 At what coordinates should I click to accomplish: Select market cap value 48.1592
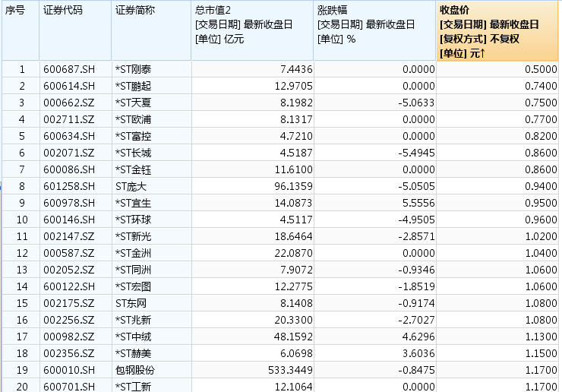pos(294,337)
